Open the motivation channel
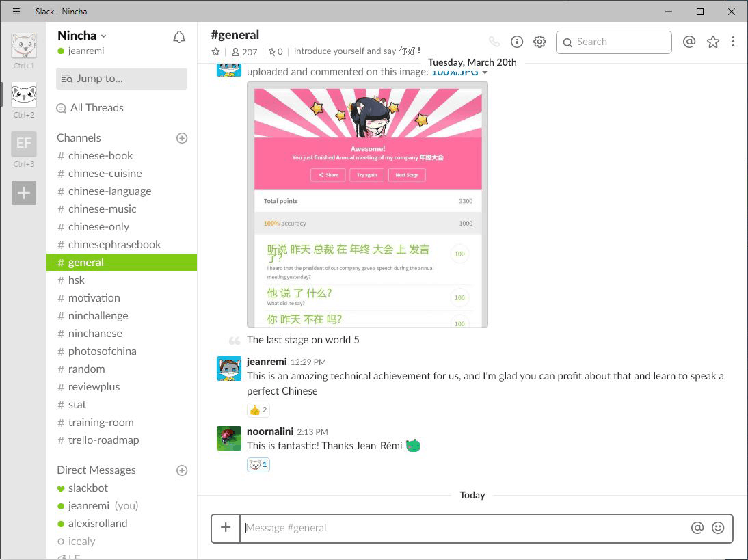 pyautogui.click(x=122, y=298)
